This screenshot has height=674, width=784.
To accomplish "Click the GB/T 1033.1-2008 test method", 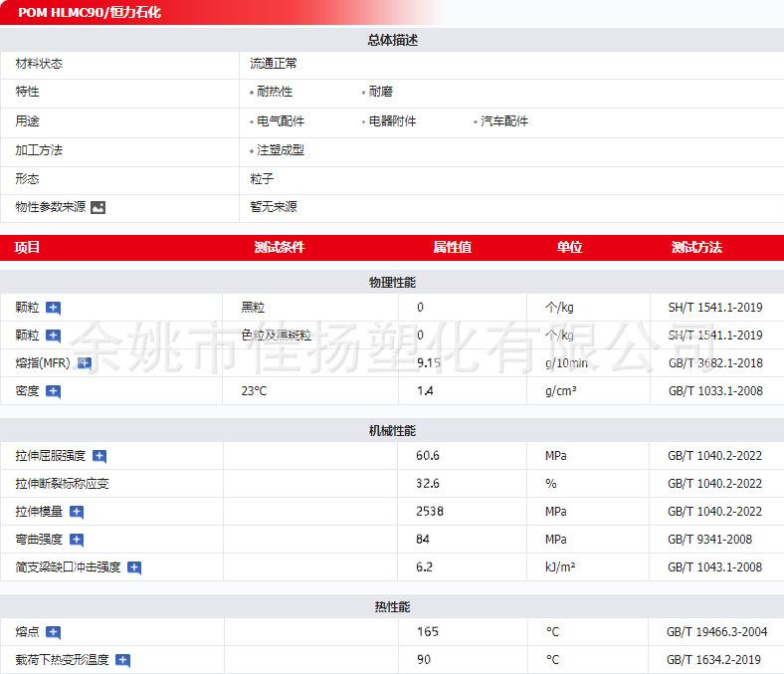I will tap(715, 391).
